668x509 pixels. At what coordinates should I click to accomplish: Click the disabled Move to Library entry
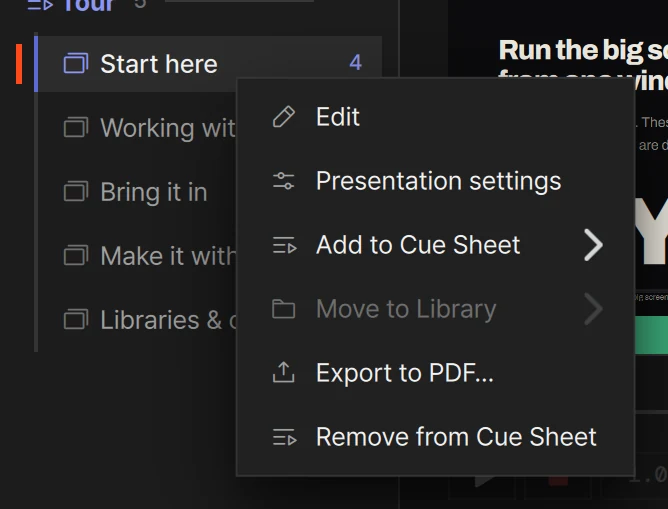point(435,309)
